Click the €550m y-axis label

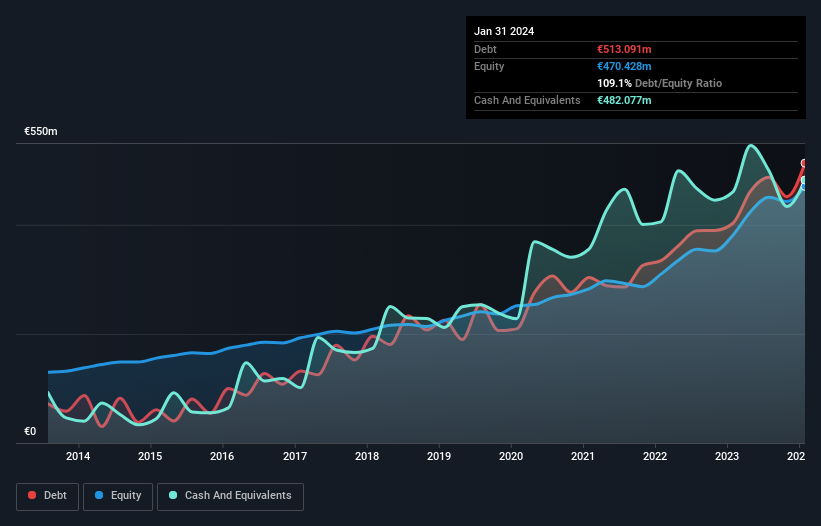coord(41,131)
